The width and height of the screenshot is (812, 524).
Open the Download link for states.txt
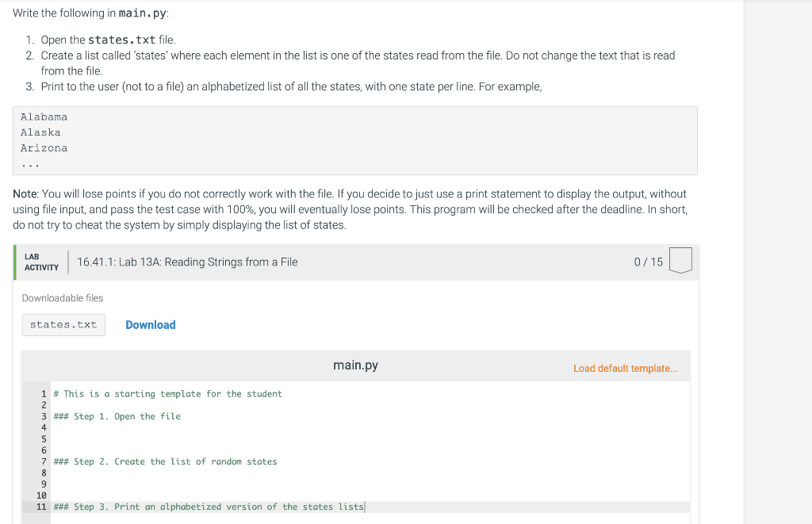(x=150, y=324)
